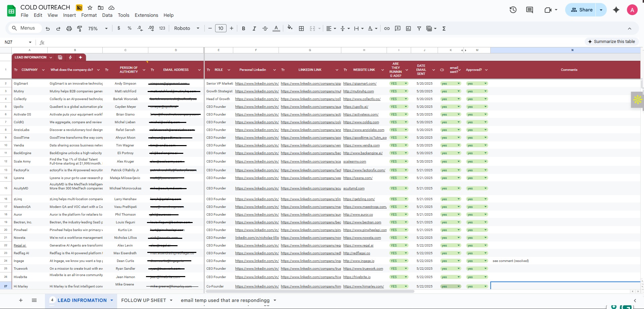Open the Extensions menu
This screenshot has height=309, width=644.
coord(146,15)
